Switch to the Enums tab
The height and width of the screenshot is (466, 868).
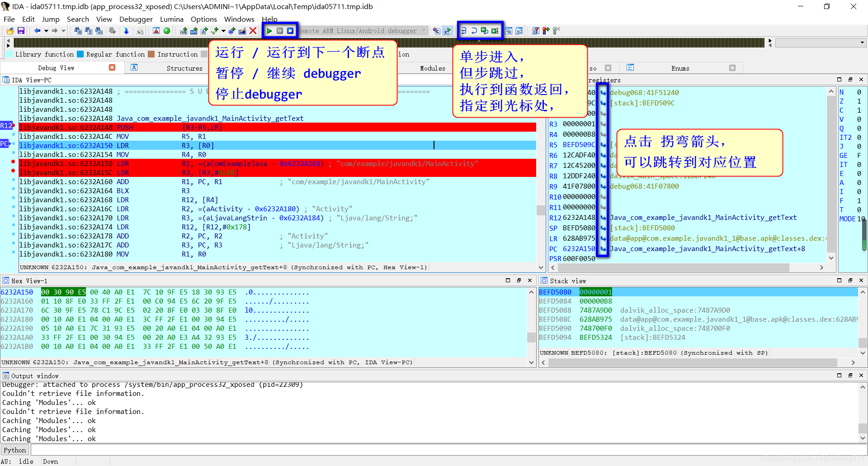[x=680, y=68]
